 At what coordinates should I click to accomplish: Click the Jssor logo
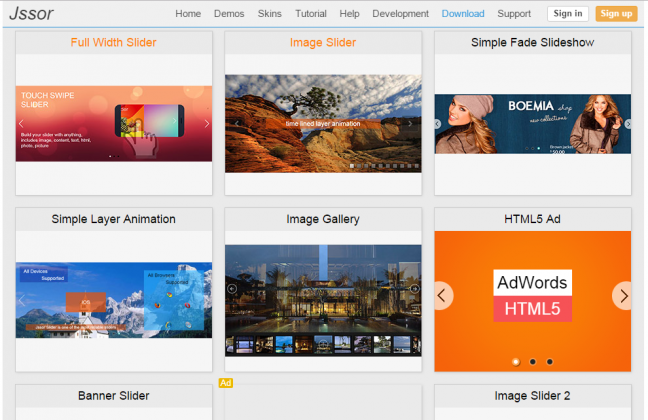(x=29, y=14)
